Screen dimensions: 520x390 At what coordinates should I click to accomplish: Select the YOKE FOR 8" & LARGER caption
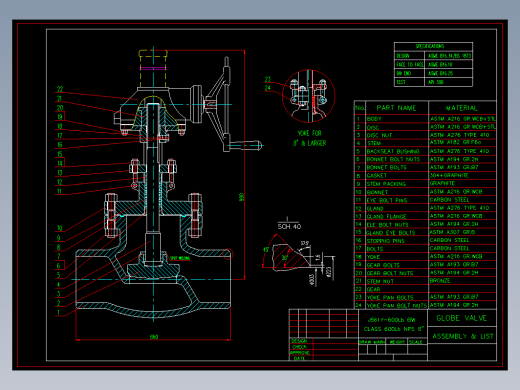(x=309, y=138)
